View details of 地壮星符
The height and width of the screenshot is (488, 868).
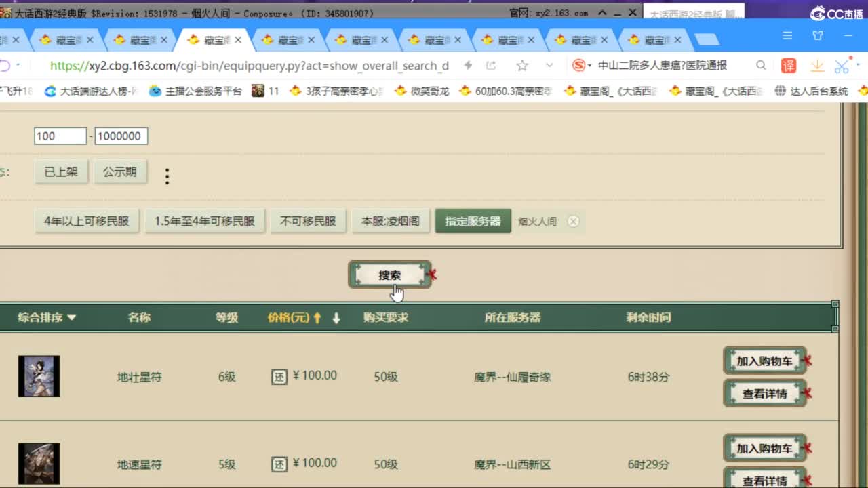pos(765,393)
